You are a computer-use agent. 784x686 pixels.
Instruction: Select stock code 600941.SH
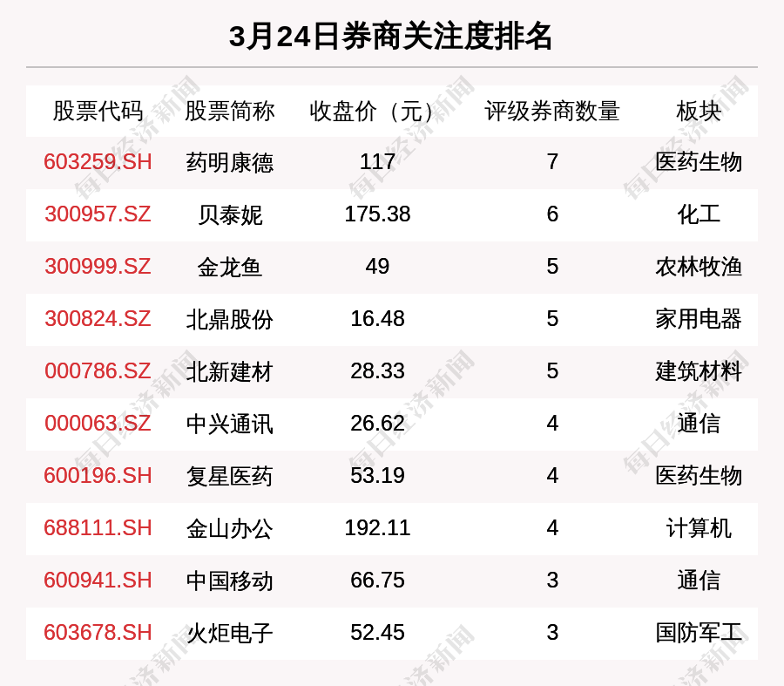[98, 581]
